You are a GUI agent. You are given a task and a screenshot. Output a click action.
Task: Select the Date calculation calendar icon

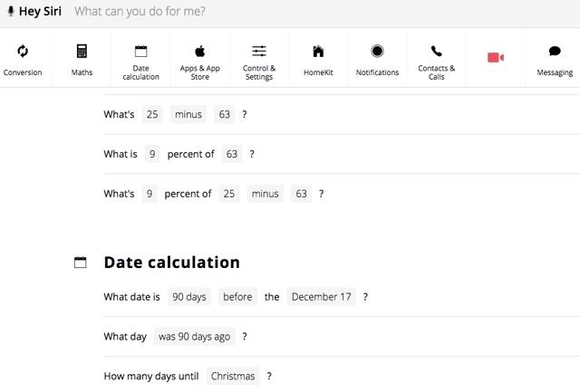140,52
